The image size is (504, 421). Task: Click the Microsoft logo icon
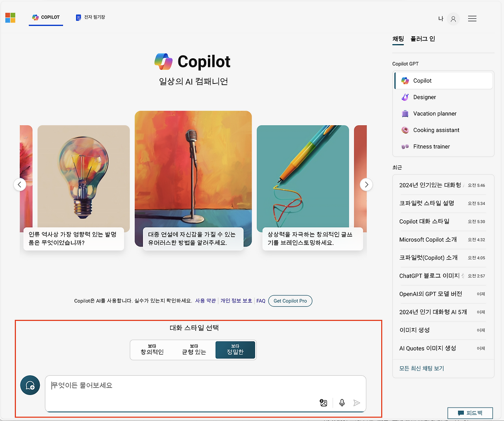tap(10, 18)
